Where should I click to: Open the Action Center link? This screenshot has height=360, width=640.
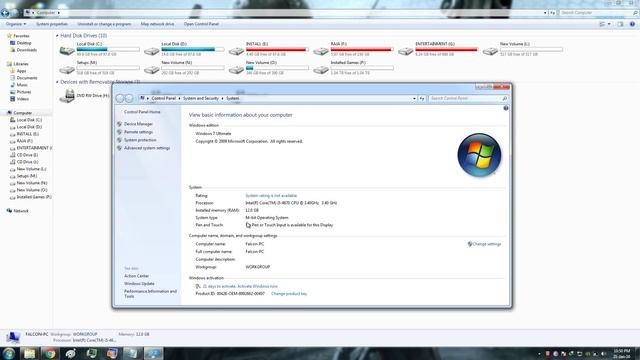[x=136, y=276]
